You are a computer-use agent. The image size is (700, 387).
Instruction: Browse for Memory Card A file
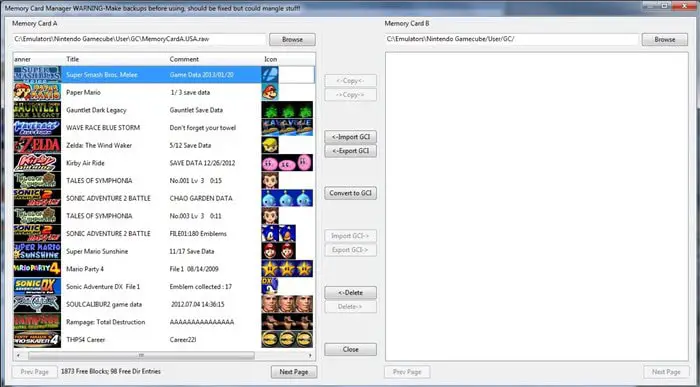pos(292,39)
